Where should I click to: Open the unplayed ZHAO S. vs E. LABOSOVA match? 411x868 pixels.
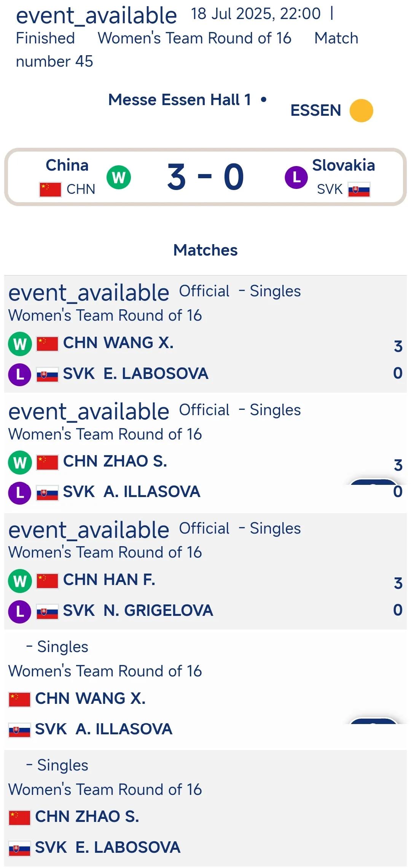pos(205,808)
